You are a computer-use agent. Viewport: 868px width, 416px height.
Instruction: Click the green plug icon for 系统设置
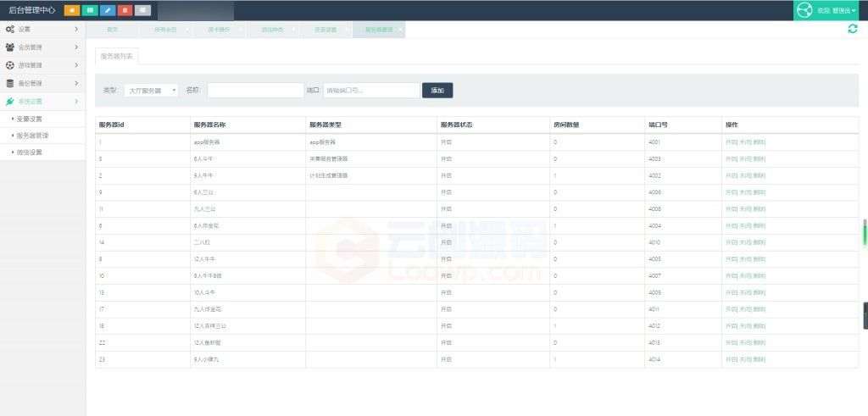click(10, 101)
